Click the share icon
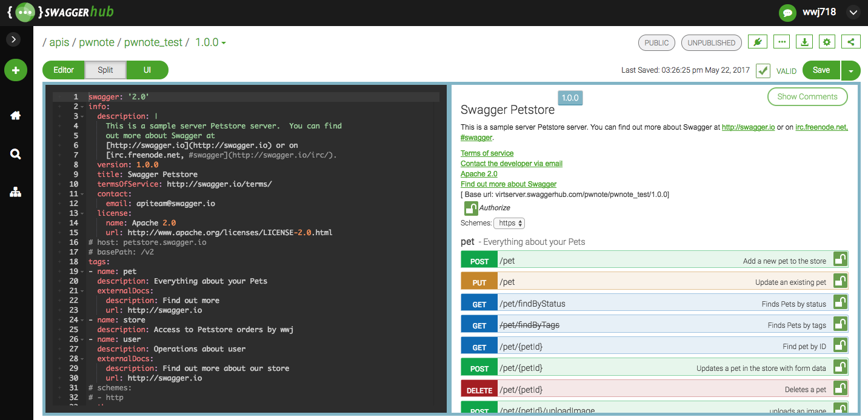868x420 pixels. 851,42
